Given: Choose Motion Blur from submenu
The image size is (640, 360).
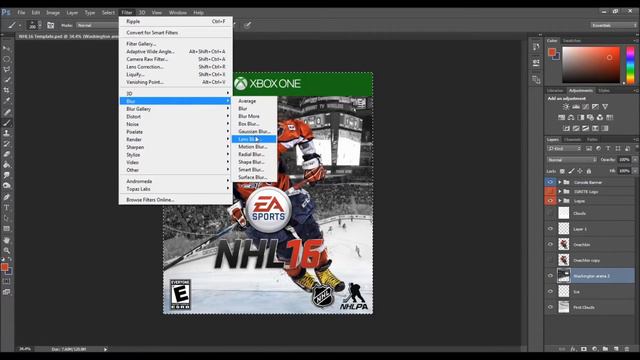Looking at the screenshot, I should tap(254, 147).
